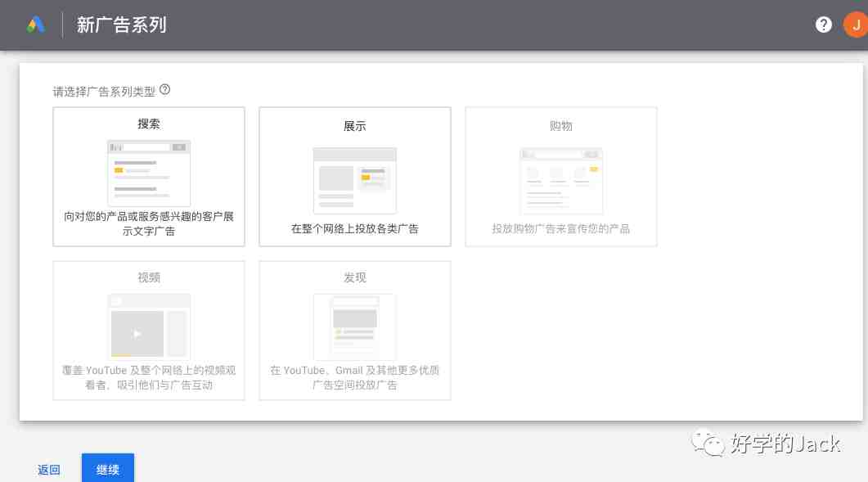The image size is (868, 482).
Task: Click the Google Ads logo
Action: click(x=35, y=24)
